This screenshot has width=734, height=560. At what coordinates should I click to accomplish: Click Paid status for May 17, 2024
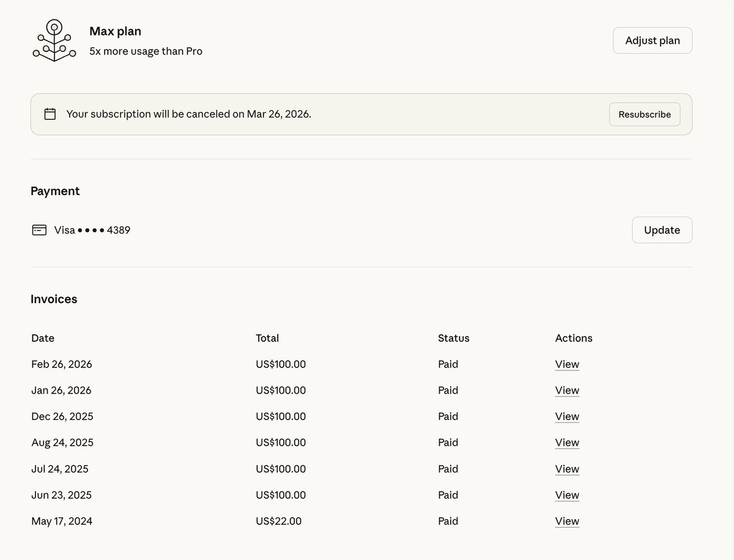point(448,521)
